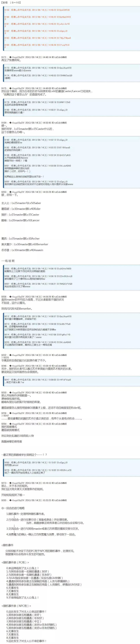Select post 9203 header with summary
The height and width of the screenshot is (644, 140).
34,192
